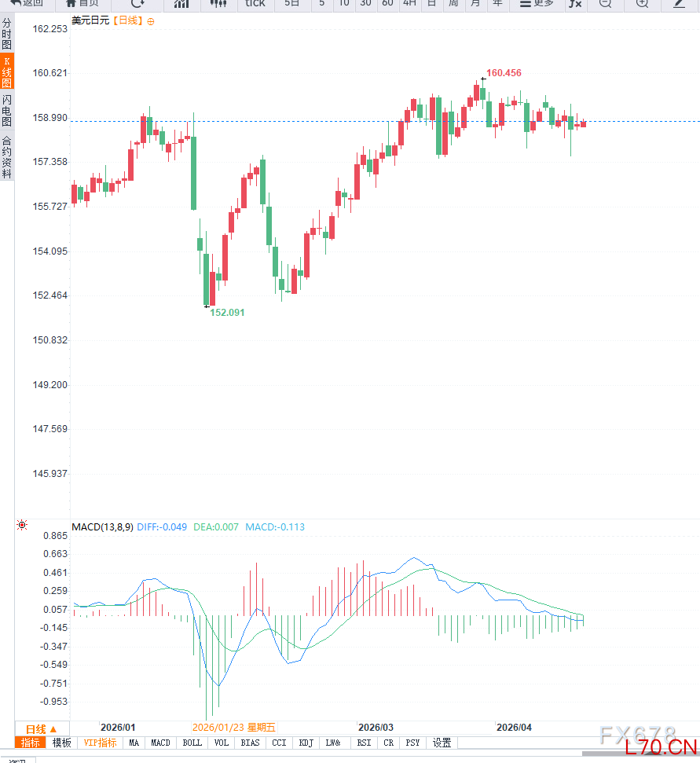Screen dimensions: 700x763
Task: Select the KDJ indicator tab
Action: click(306, 743)
